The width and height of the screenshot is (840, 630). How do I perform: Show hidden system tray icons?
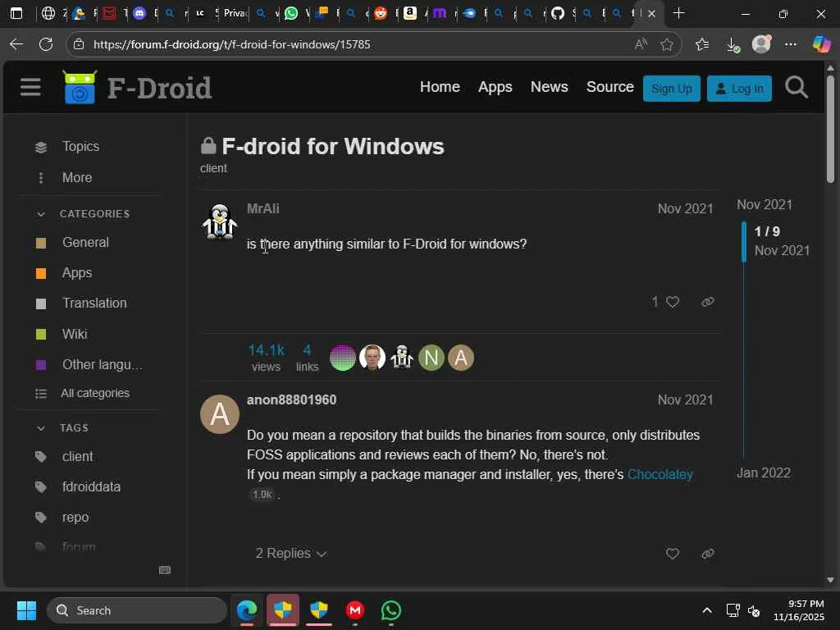pos(707,610)
